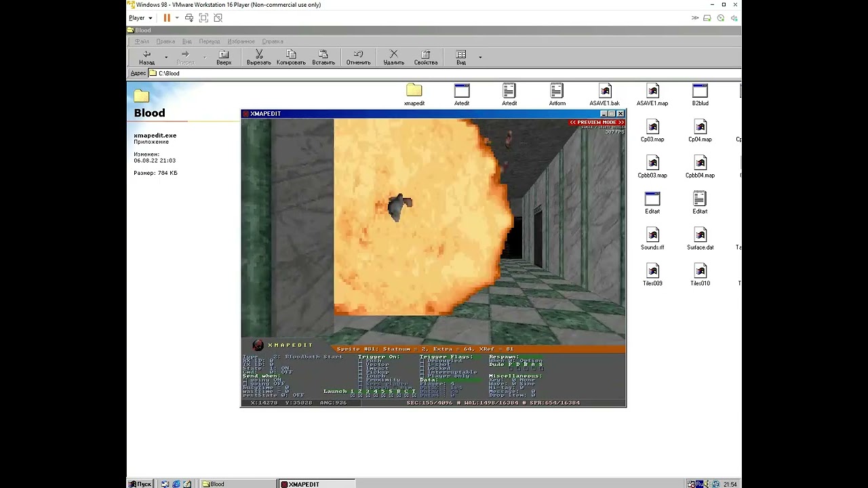The width and height of the screenshot is (868, 488).
Task: Select the first Artedit application icon
Action: point(462,90)
